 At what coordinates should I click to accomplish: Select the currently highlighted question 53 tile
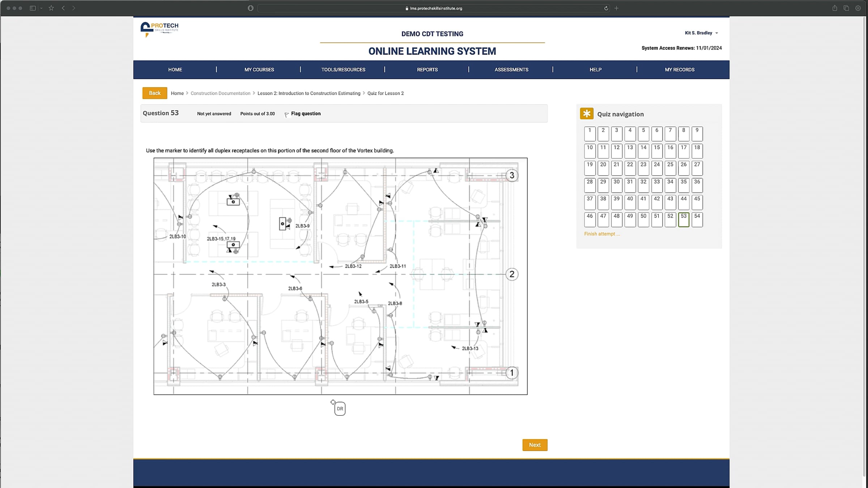(x=683, y=220)
